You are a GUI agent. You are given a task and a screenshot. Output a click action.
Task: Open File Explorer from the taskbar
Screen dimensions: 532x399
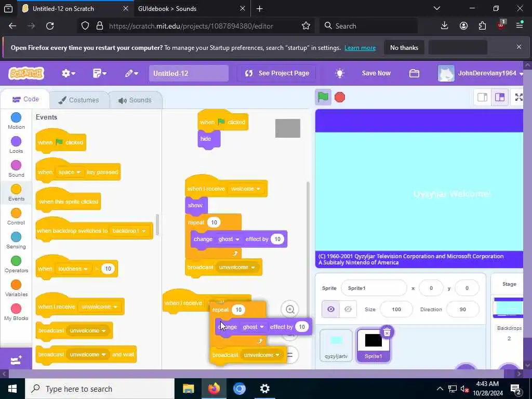[x=188, y=389]
